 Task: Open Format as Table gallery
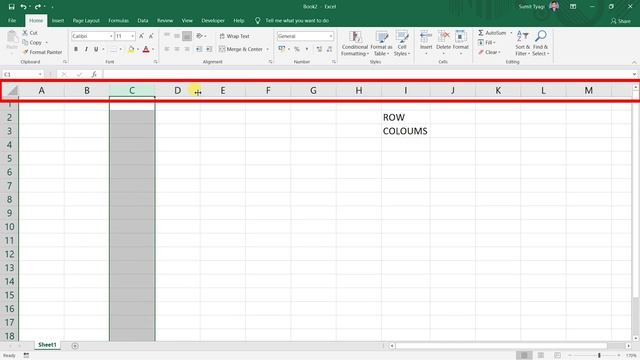[381, 43]
